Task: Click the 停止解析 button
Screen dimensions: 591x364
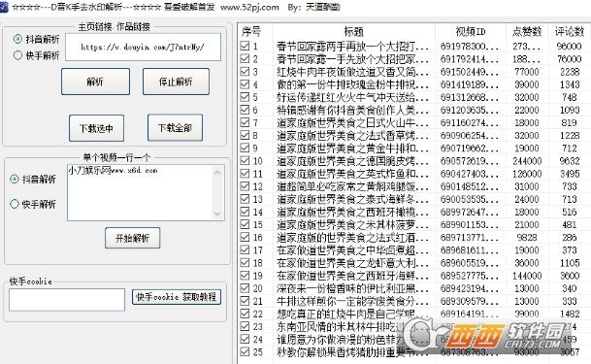Action: [x=176, y=82]
